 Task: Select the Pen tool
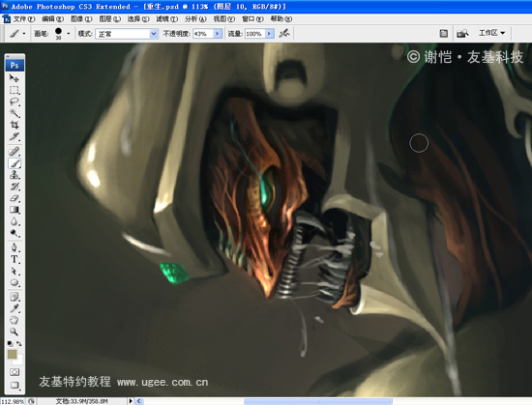(x=15, y=247)
